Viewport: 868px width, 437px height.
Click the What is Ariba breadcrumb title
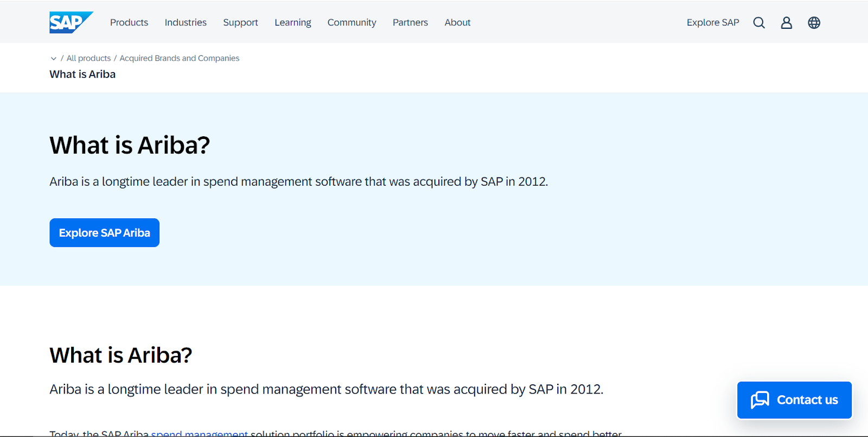coord(82,74)
